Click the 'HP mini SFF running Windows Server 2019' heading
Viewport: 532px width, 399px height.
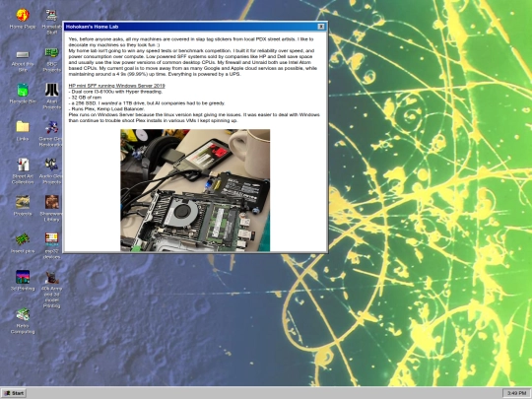[116, 86]
